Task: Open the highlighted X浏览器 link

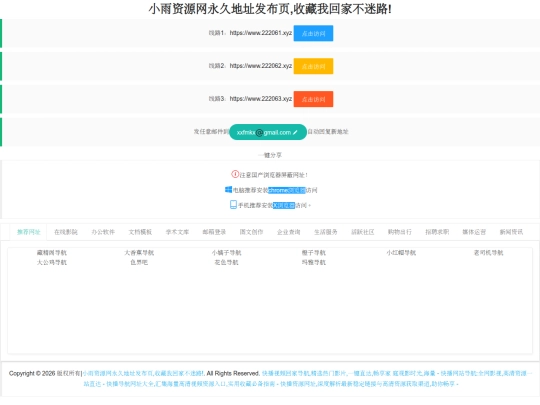Action: pos(284,205)
